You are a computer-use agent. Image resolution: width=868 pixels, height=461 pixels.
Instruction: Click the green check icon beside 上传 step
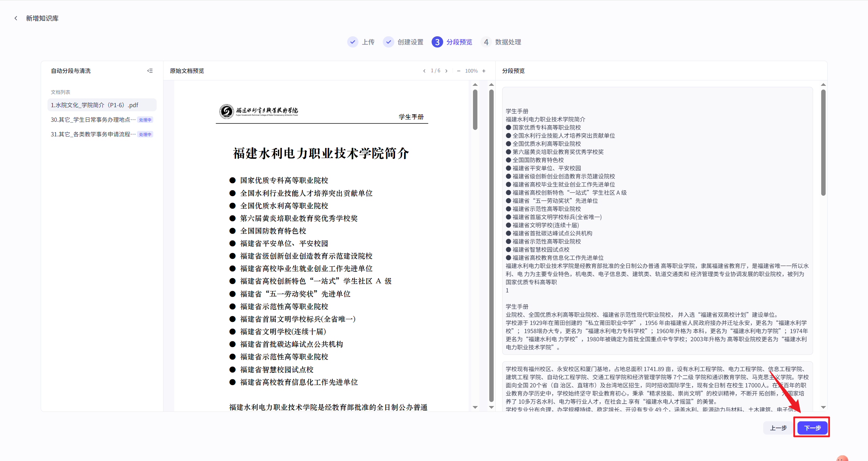[353, 42]
